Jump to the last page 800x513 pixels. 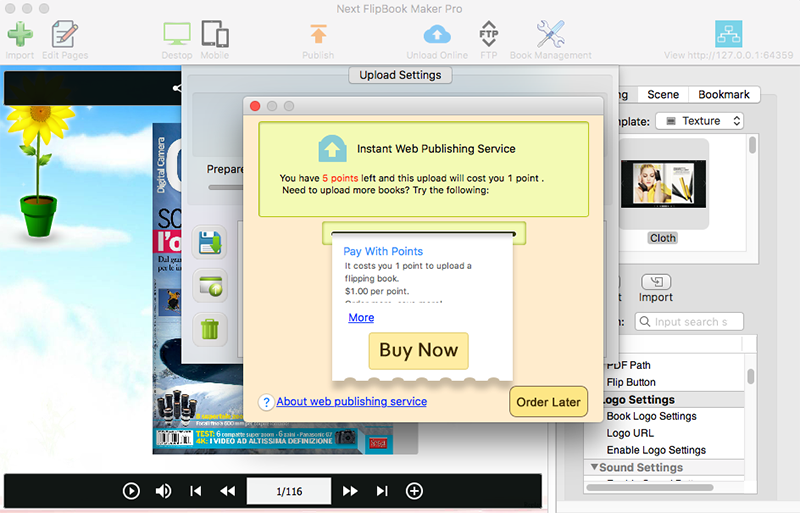coord(382,491)
